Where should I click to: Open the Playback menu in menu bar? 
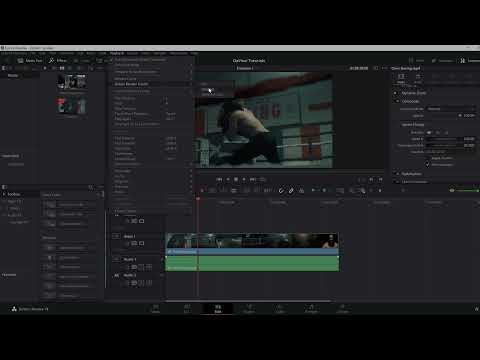click(x=117, y=53)
